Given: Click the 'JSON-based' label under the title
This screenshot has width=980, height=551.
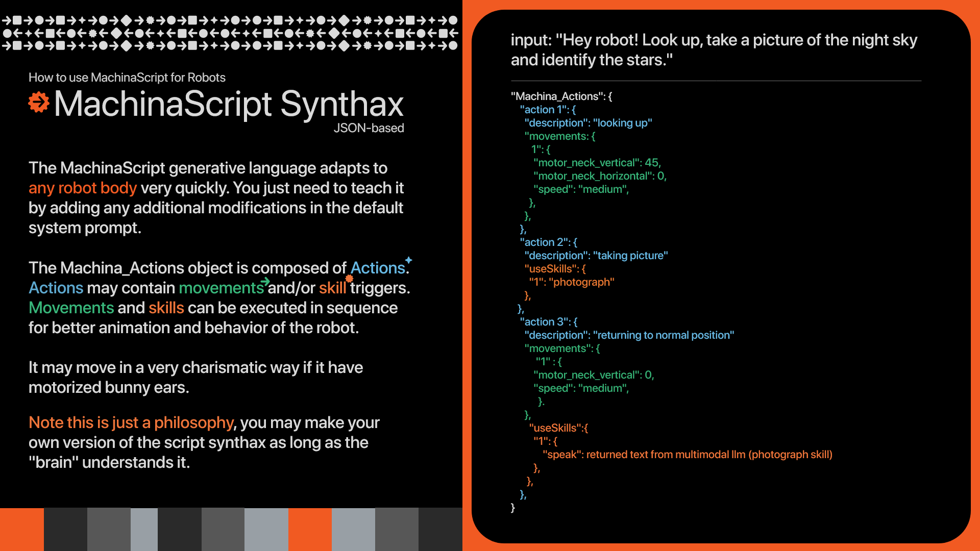Looking at the screenshot, I should [x=369, y=128].
